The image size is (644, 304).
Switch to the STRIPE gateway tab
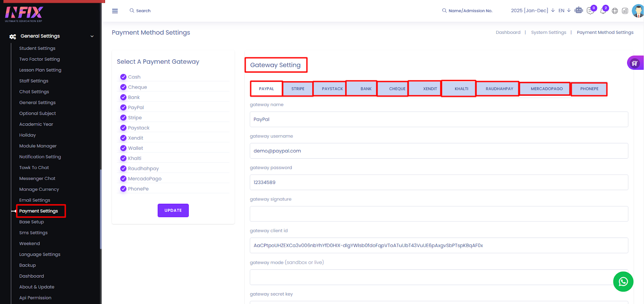tap(298, 89)
